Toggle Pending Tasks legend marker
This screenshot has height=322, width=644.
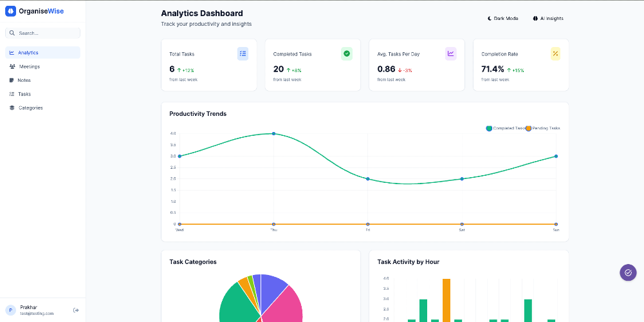(x=529, y=128)
